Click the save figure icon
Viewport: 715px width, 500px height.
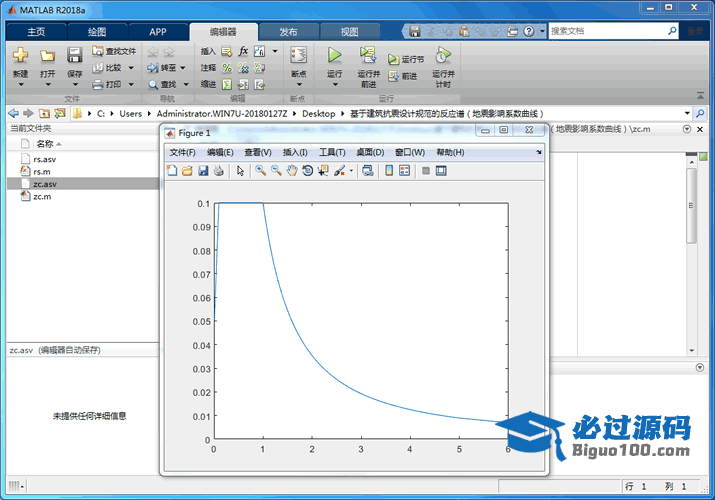tap(203, 171)
